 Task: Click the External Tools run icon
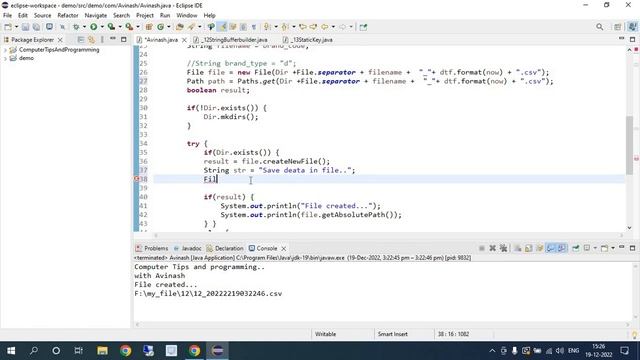pyautogui.click(x=129, y=27)
